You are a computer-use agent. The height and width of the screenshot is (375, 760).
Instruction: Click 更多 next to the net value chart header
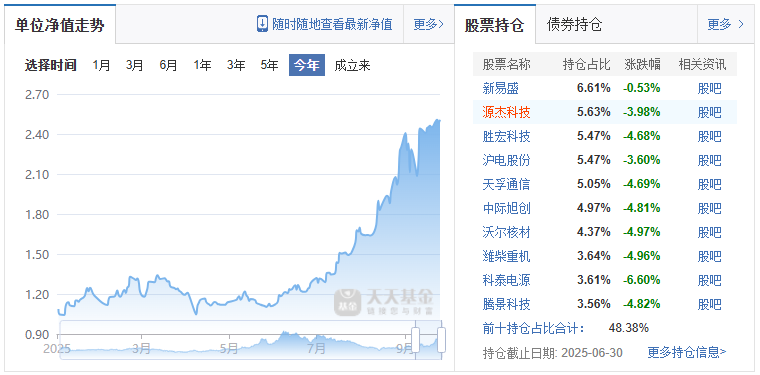(428, 24)
